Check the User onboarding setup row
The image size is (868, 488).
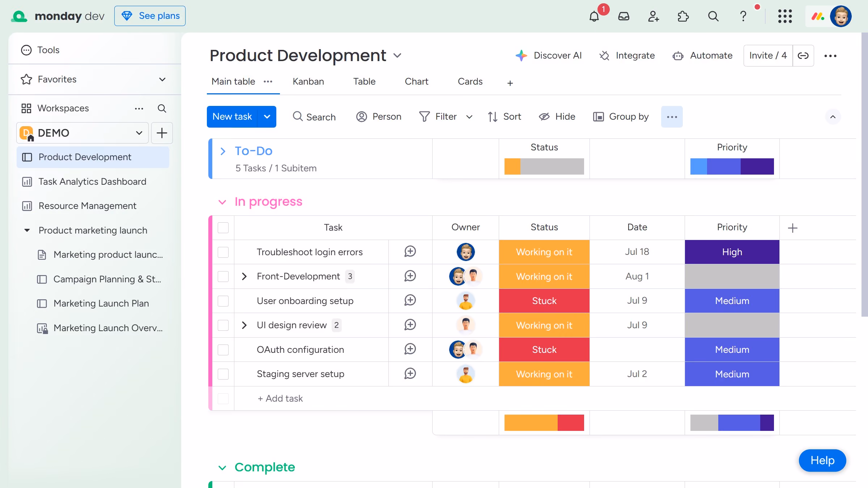pos(223,301)
